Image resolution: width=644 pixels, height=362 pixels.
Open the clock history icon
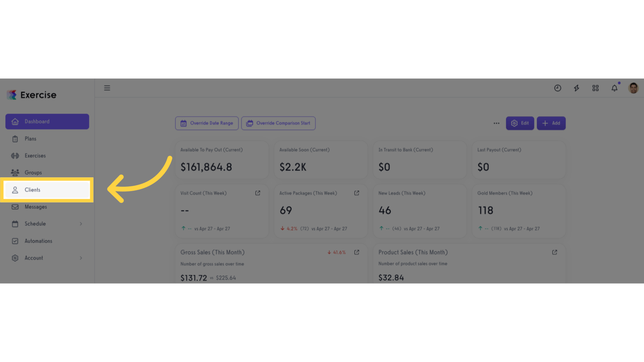point(558,88)
